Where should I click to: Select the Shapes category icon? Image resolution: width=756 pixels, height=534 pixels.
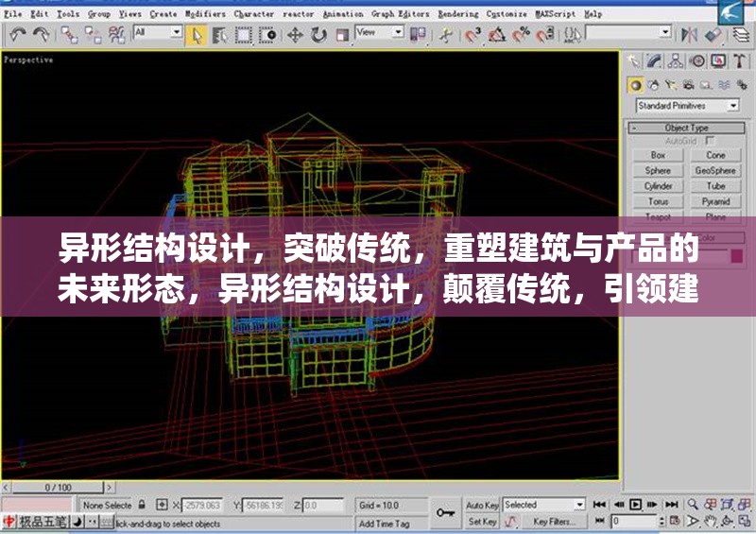[653, 85]
